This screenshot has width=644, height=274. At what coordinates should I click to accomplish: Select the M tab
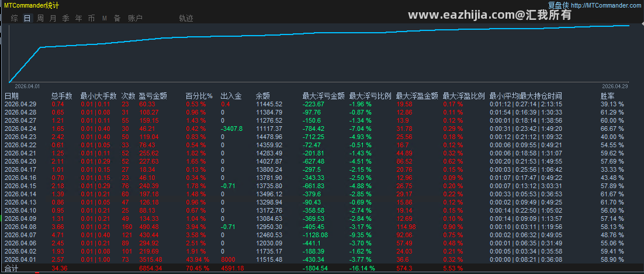point(105,18)
